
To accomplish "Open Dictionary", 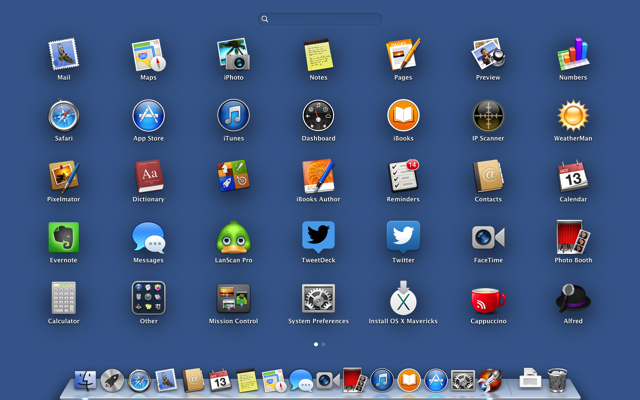I will (x=149, y=176).
